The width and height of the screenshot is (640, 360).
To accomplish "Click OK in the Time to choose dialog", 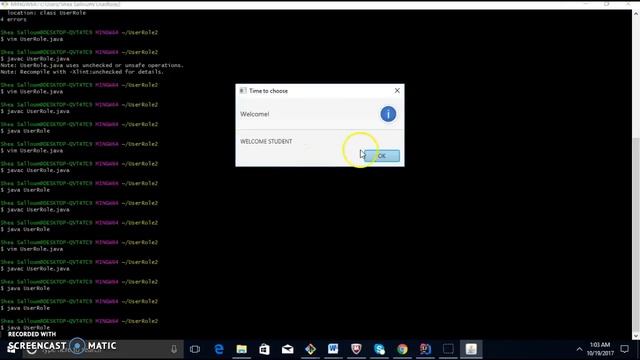I will [x=382, y=156].
